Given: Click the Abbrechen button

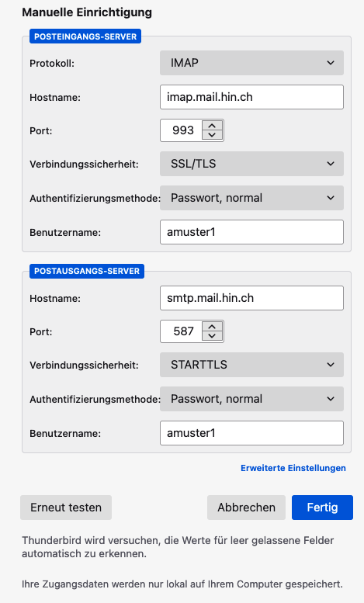Looking at the screenshot, I should [246, 508].
